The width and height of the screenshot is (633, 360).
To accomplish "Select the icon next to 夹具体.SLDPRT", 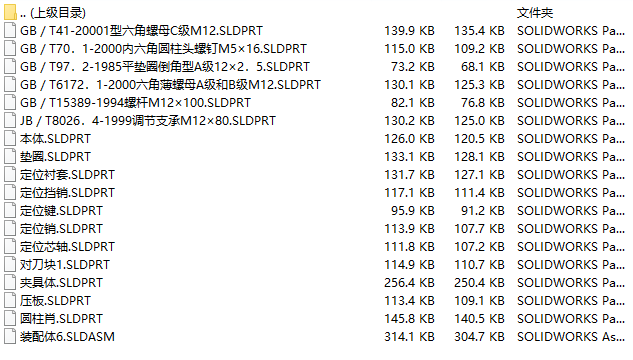I will [10, 283].
